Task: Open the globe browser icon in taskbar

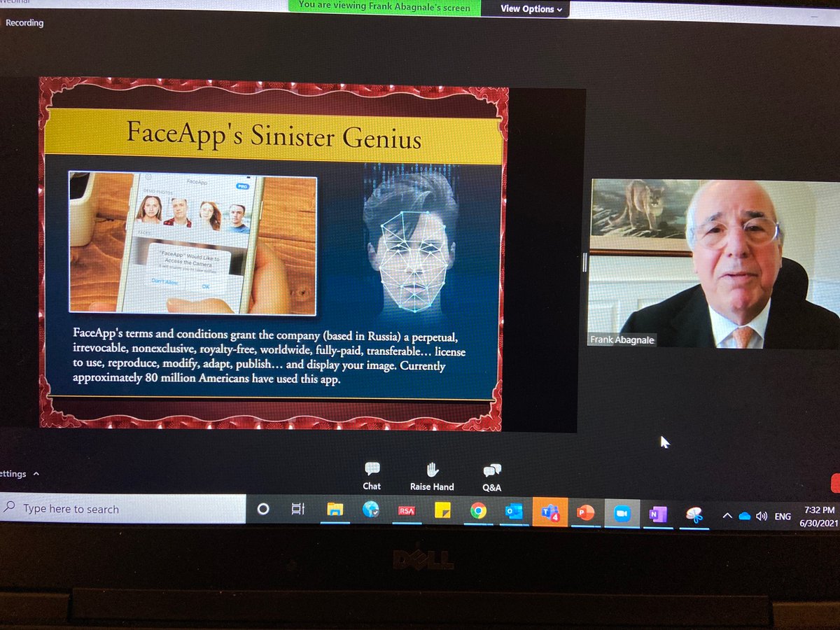Action: (370, 511)
